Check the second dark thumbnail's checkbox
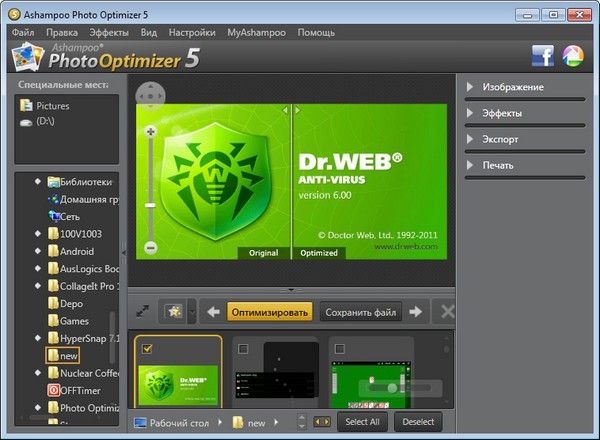Viewport: 600px width, 440px height. point(243,348)
